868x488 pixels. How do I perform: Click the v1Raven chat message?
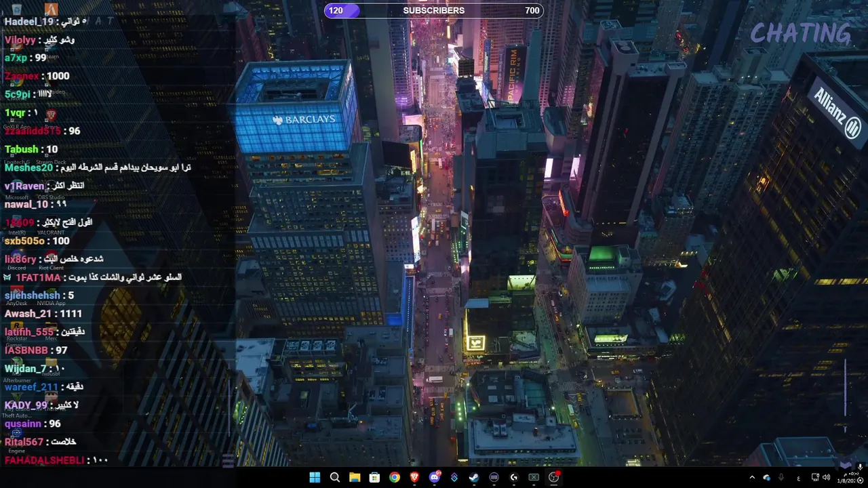pyautogui.click(x=44, y=186)
